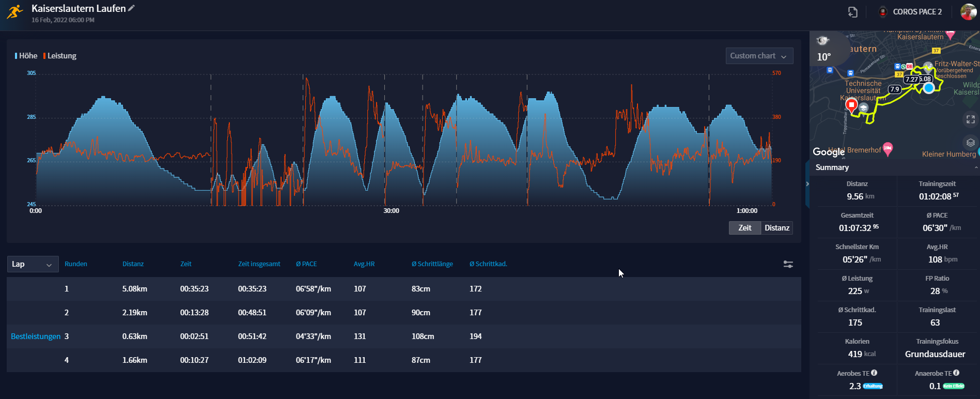Click the Anaerobe TE info icon
Screen dimensions: 980x399
click(x=956, y=373)
